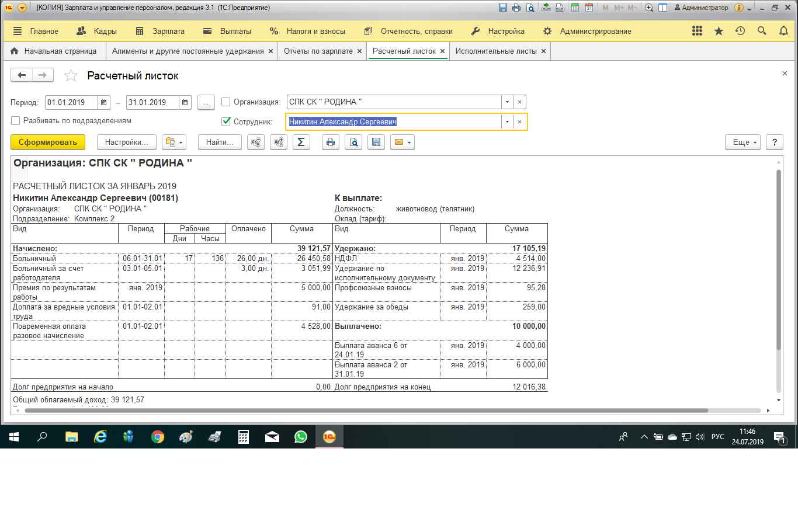Open the calculator icon in the title bar
The width and height of the screenshot is (798, 532).
tap(575, 8)
